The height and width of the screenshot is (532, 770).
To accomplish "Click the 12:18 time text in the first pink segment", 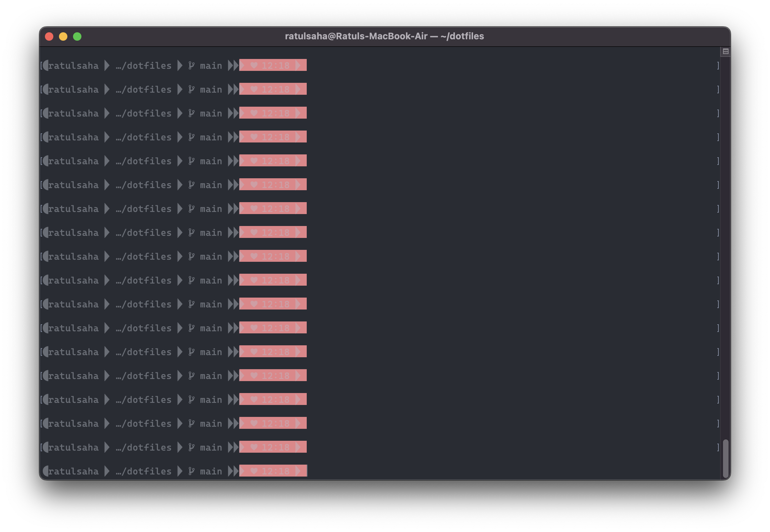I will click(277, 65).
